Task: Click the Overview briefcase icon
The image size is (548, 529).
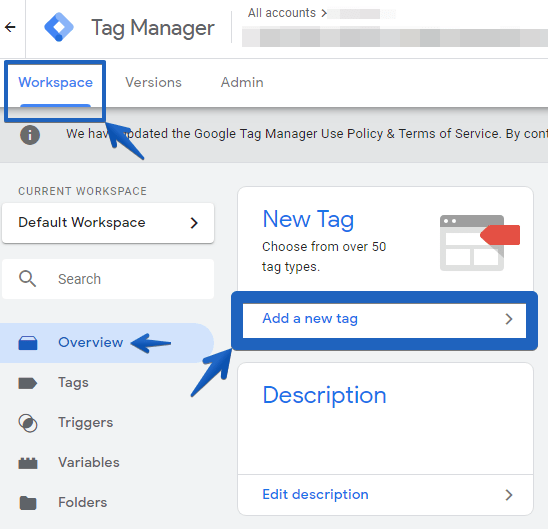Action: tap(28, 343)
